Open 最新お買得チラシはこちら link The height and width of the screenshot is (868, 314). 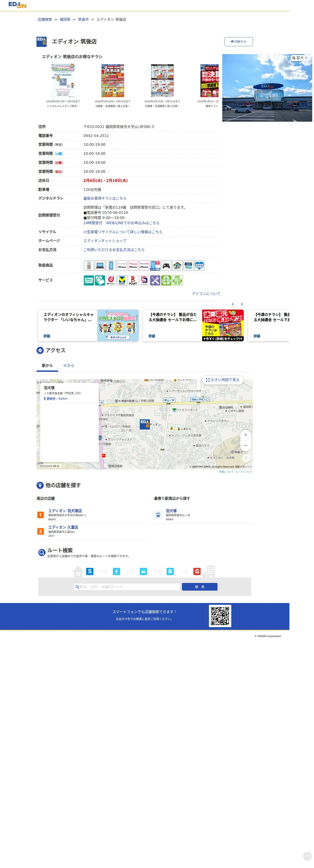pyautogui.click(x=105, y=199)
